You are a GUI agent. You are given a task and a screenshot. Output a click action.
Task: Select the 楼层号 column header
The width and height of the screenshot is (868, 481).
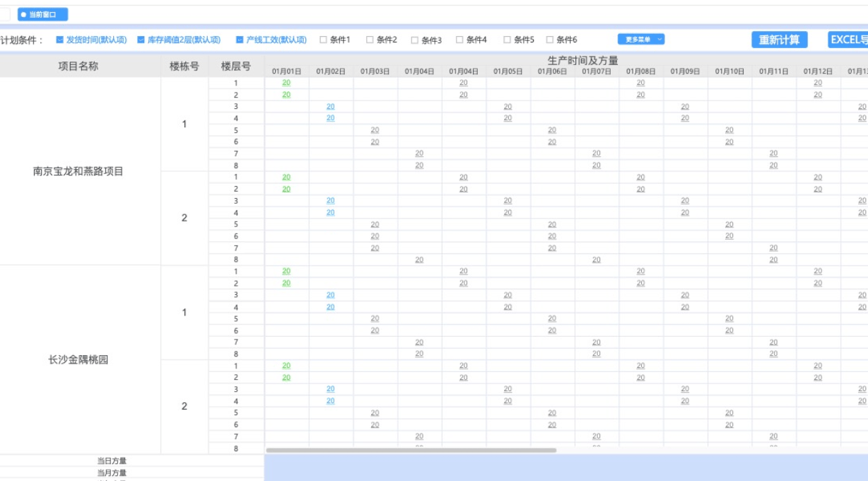[x=236, y=66]
